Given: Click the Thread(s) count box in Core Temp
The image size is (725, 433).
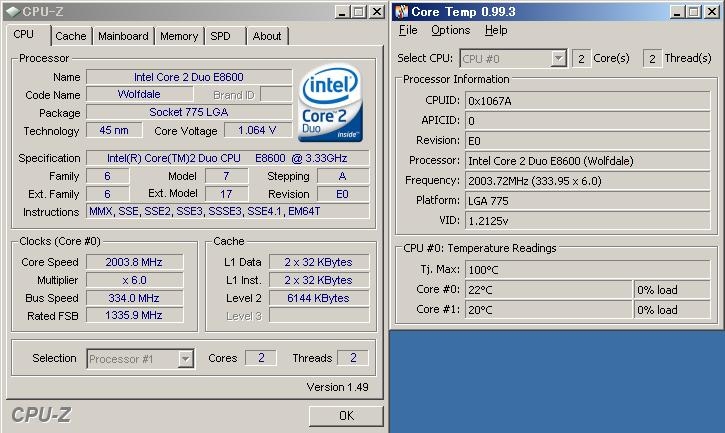Looking at the screenshot, I should click(x=652, y=59).
